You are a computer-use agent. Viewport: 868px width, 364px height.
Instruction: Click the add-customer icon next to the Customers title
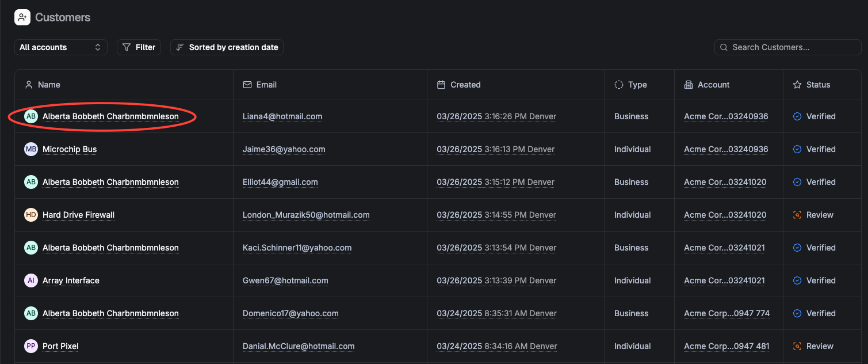(x=22, y=17)
